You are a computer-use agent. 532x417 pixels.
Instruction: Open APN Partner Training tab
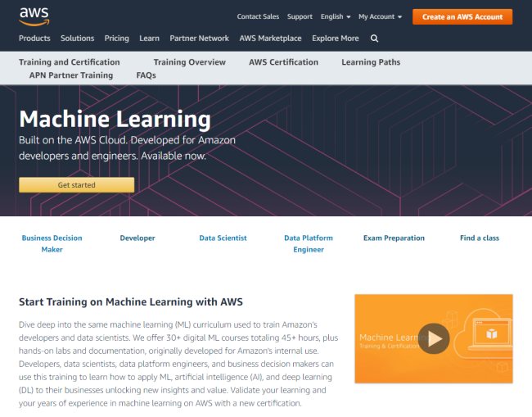71,75
